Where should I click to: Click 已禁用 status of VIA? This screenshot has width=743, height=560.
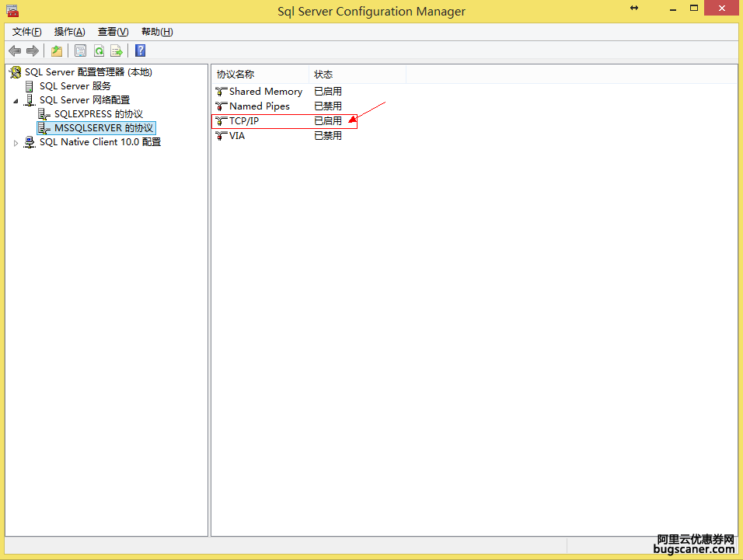pyautogui.click(x=328, y=135)
